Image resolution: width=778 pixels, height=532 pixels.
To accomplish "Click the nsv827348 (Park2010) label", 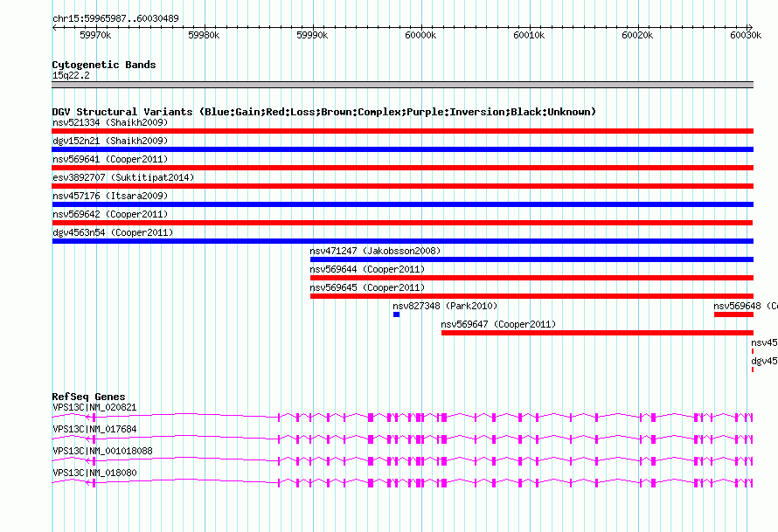I will [x=445, y=306].
